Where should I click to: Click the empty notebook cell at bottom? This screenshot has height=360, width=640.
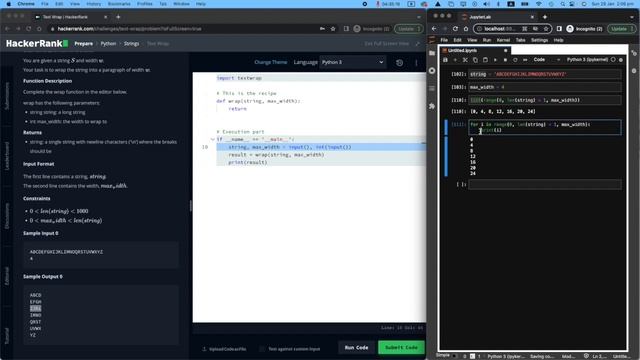tap(545, 184)
